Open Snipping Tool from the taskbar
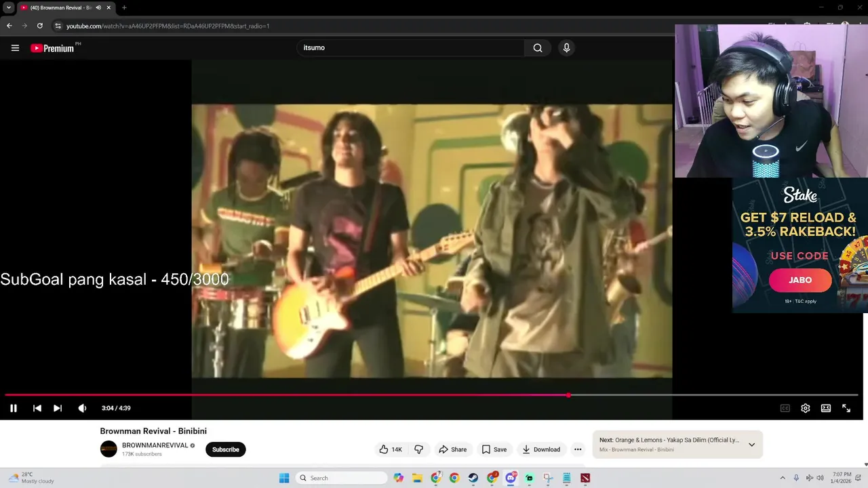 548,478
